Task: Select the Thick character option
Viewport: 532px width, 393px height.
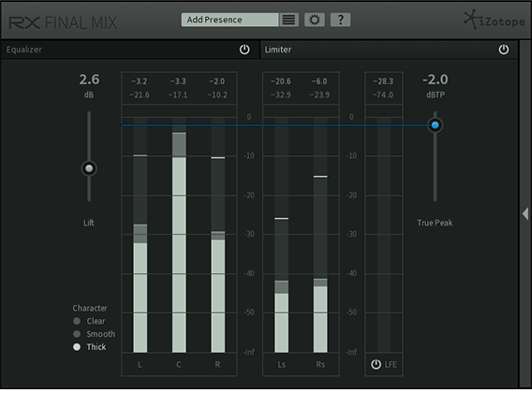Action: 90,347
